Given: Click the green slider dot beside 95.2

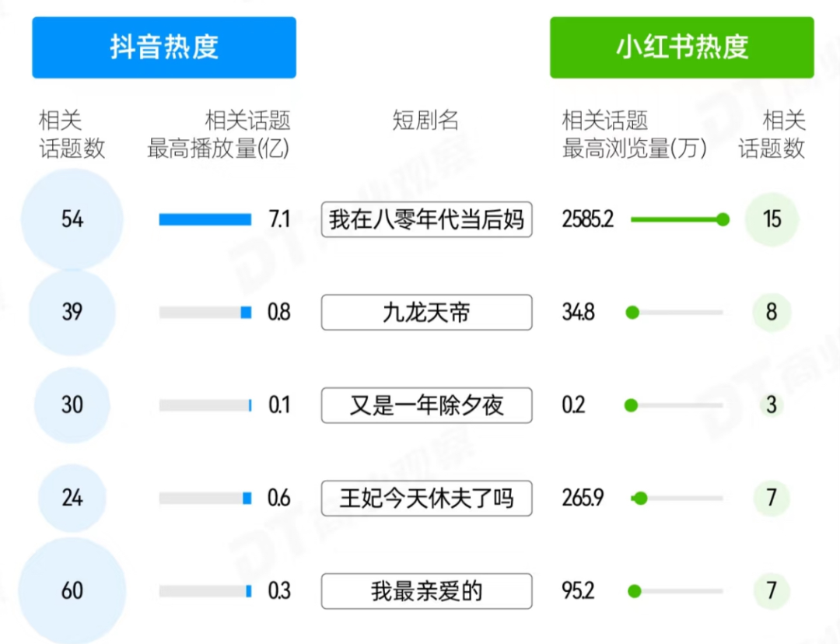Looking at the screenshot, I should 635,591.
